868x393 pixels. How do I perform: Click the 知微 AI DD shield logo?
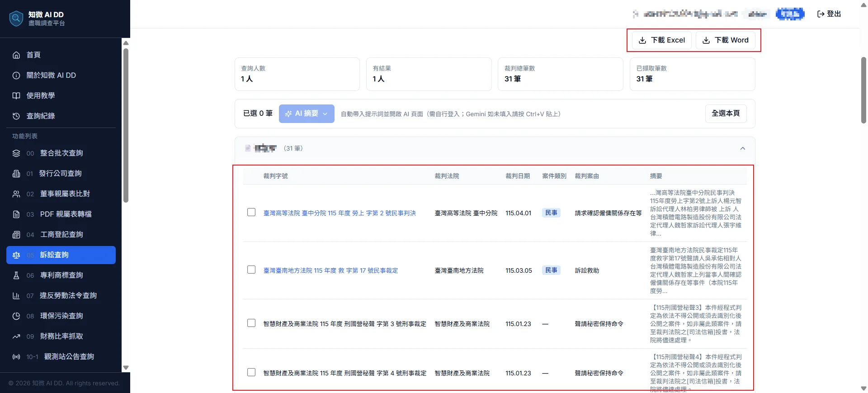click(16, 19)
